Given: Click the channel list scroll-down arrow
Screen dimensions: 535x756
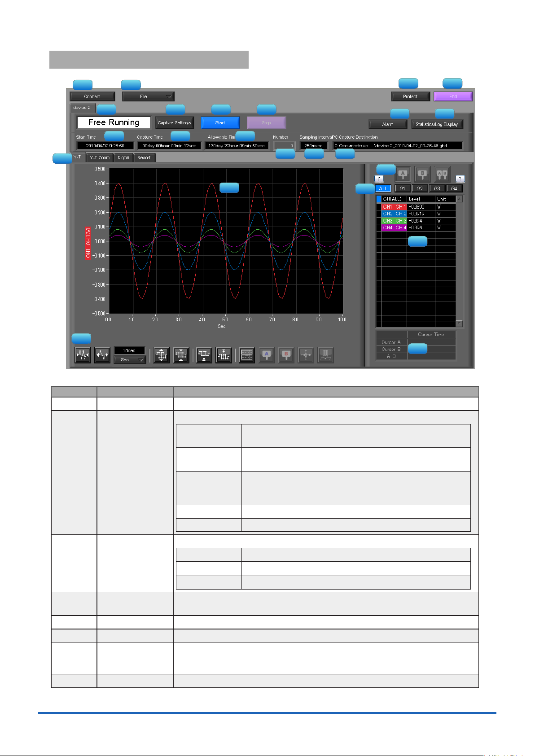Looking at the screenshot, I should pyautogui.click(x=459, y=323).
